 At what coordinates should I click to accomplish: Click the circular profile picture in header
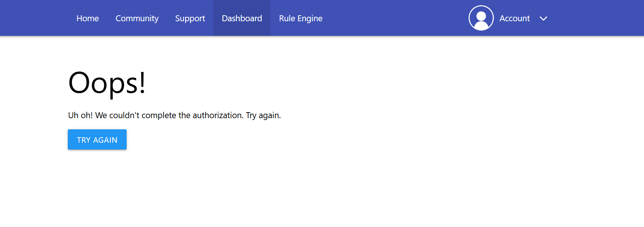[x=481, y=18]
